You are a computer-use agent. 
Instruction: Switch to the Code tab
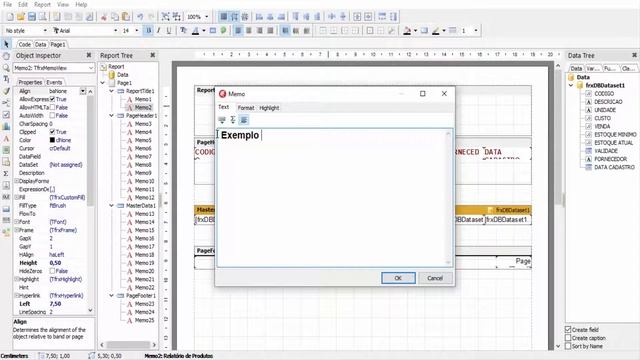24,44
